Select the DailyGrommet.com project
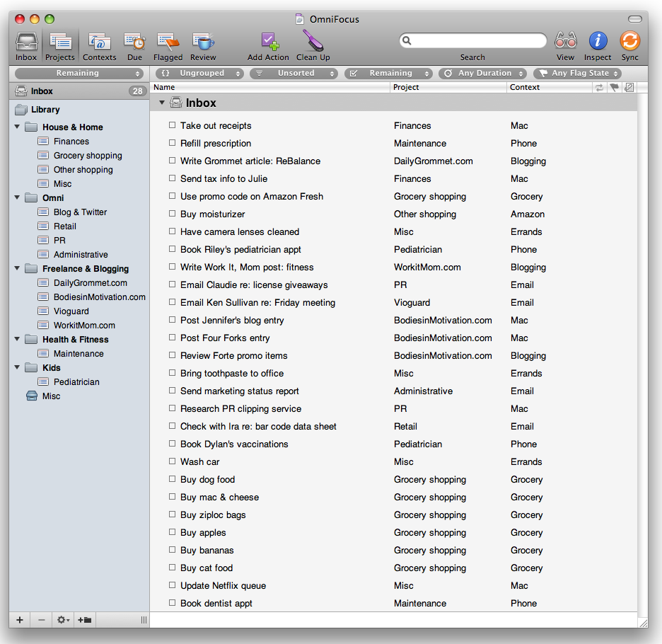Image resolution: width=662 pixels, height=644 pixels. tap(82, 282)
